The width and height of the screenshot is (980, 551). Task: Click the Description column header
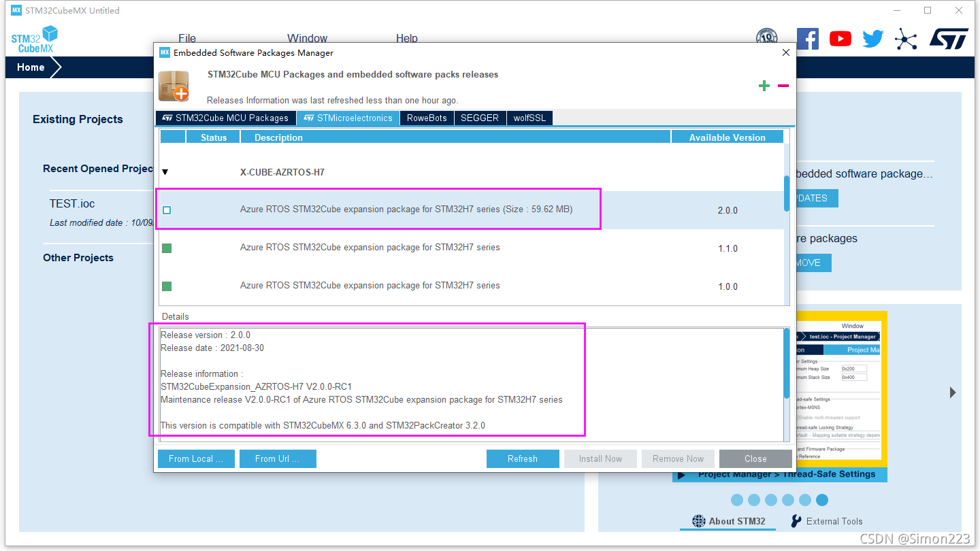pos(455,137)
